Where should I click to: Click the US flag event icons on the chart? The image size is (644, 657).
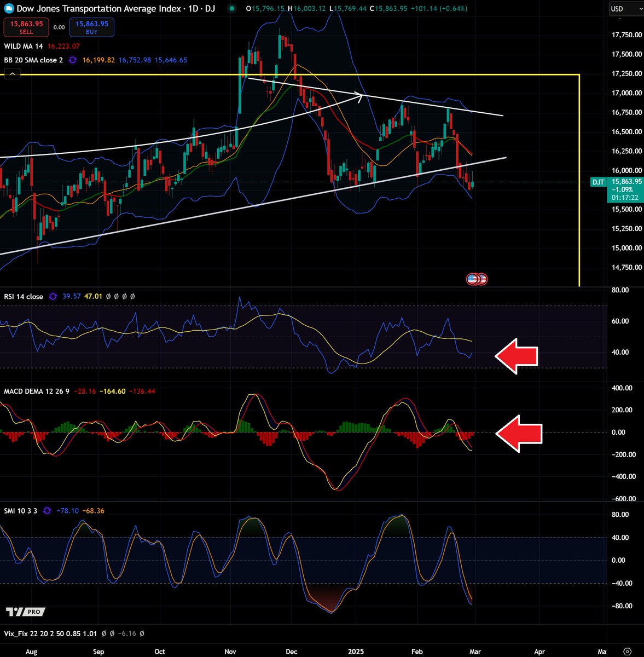click(477, 279)
